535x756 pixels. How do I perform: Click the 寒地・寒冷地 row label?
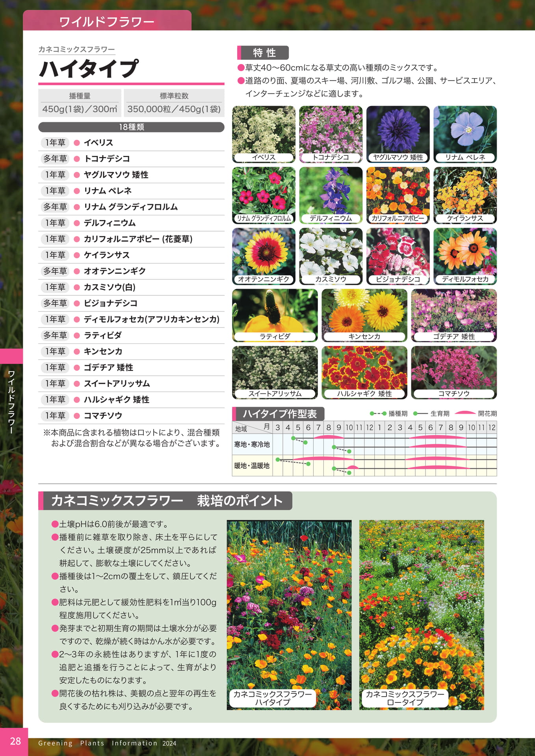click(x=252, y=445)
